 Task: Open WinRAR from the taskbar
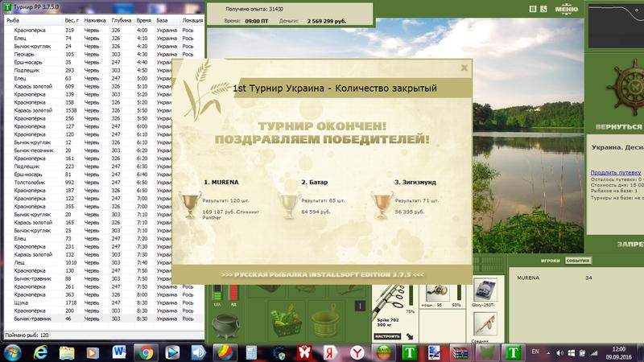(x=460, y=353)
